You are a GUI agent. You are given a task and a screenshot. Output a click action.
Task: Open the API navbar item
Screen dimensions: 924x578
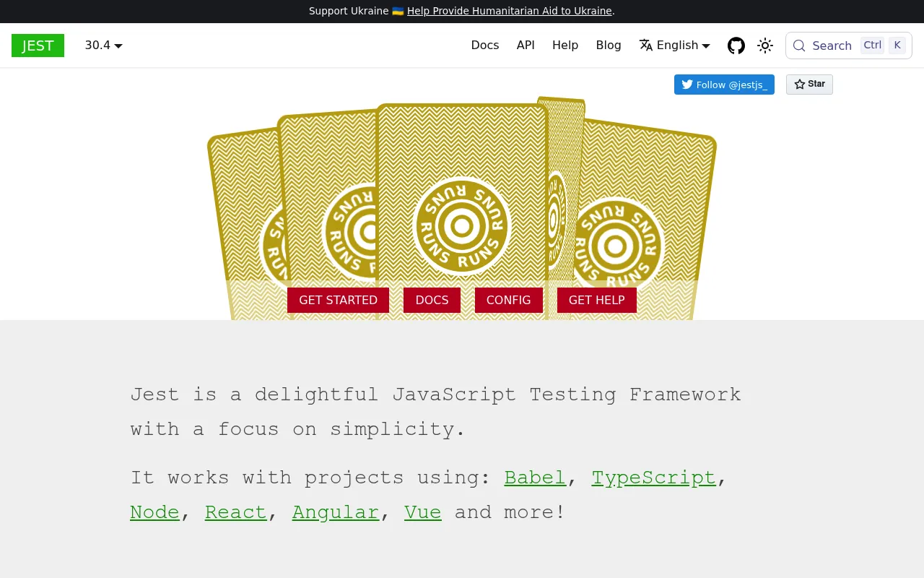click(526, 46)
